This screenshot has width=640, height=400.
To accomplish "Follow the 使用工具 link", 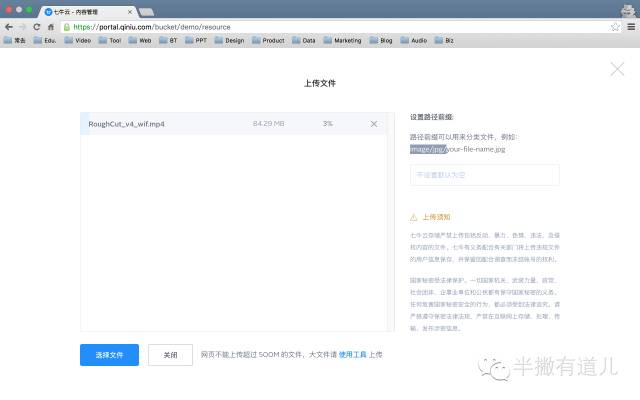I will coord(354,355).
